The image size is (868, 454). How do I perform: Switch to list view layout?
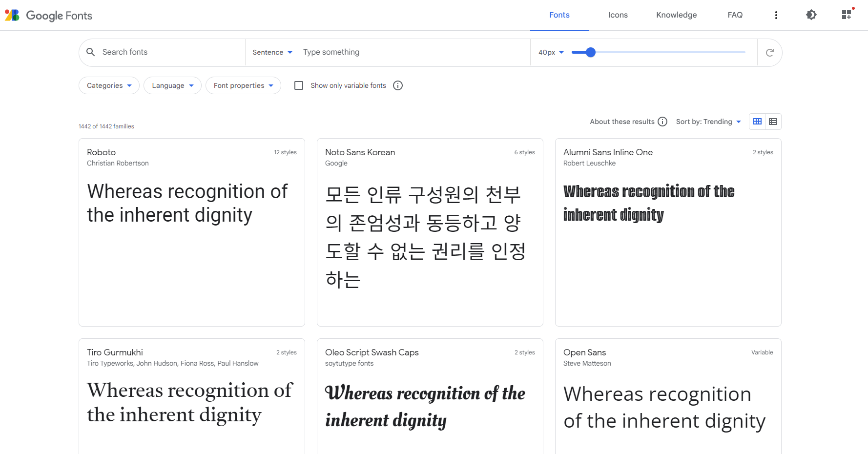(x=773, y=122)
